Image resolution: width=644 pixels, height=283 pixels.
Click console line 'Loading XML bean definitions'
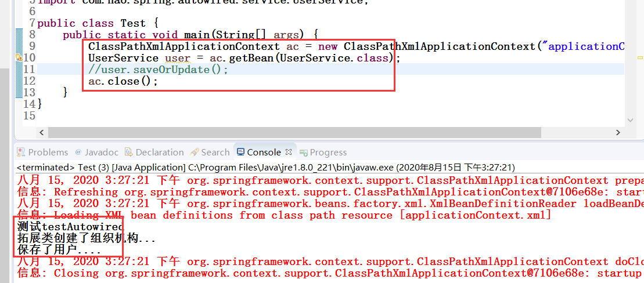[284, 215]
